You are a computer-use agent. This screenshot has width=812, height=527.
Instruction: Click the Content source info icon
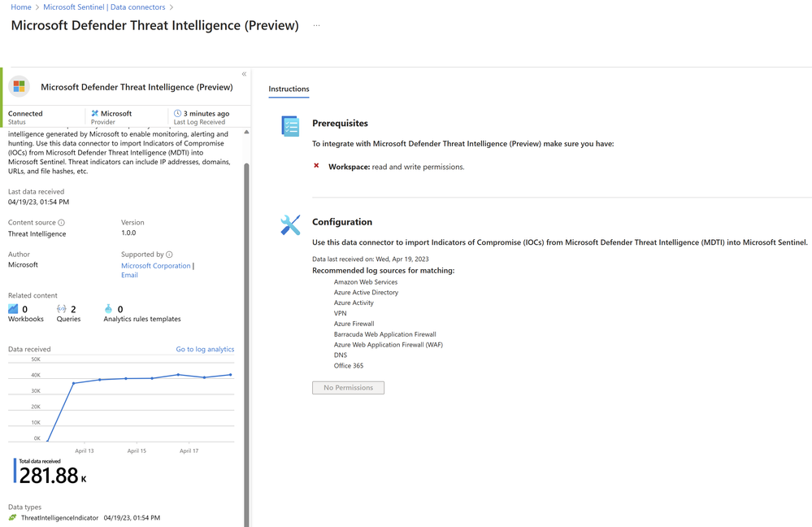click(x=62, y=223)
